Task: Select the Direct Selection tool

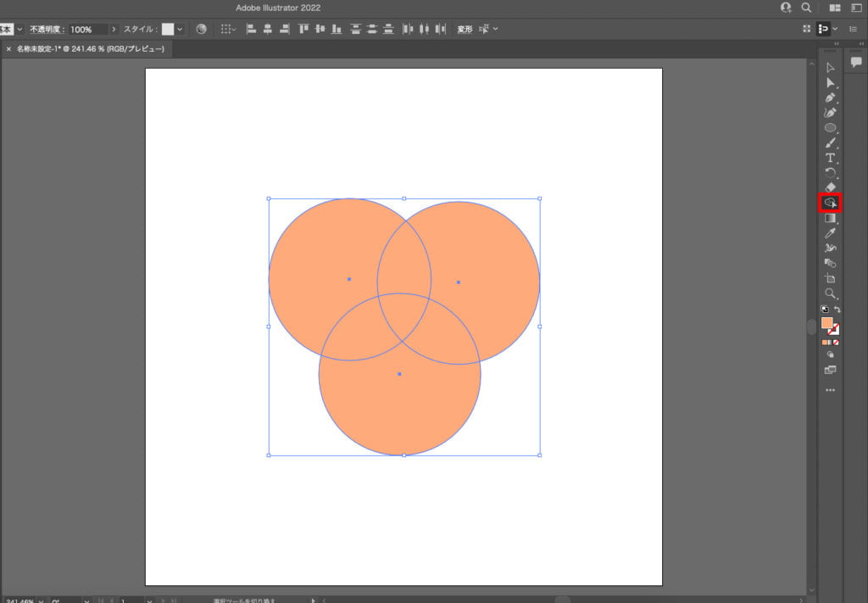Action: point(830,82)
